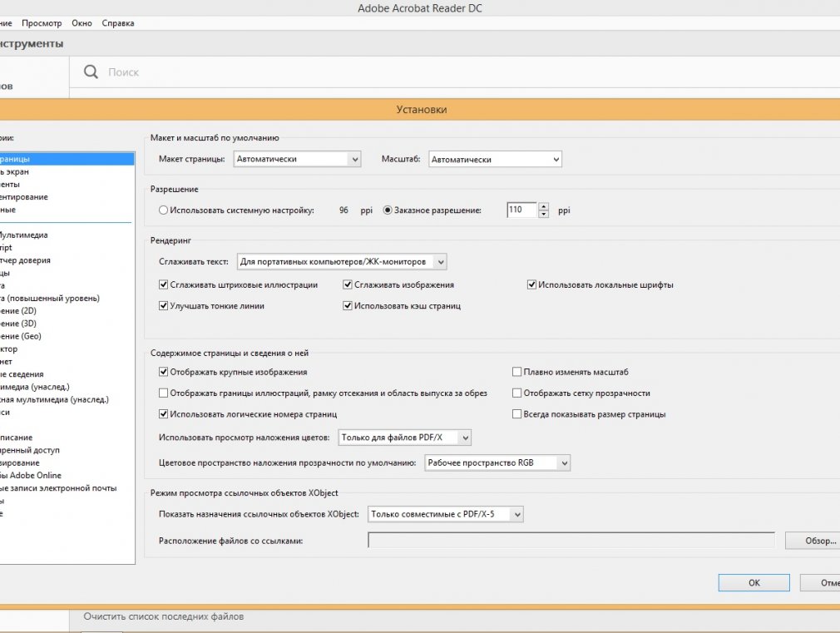Open the Справка menu
This screenshot has height=633, width=840.
point(118,23)
